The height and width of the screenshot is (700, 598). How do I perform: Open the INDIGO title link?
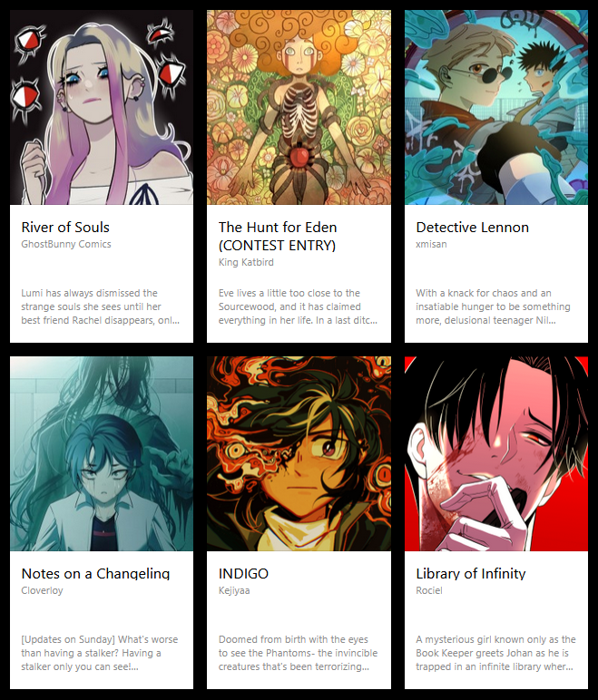243,573
